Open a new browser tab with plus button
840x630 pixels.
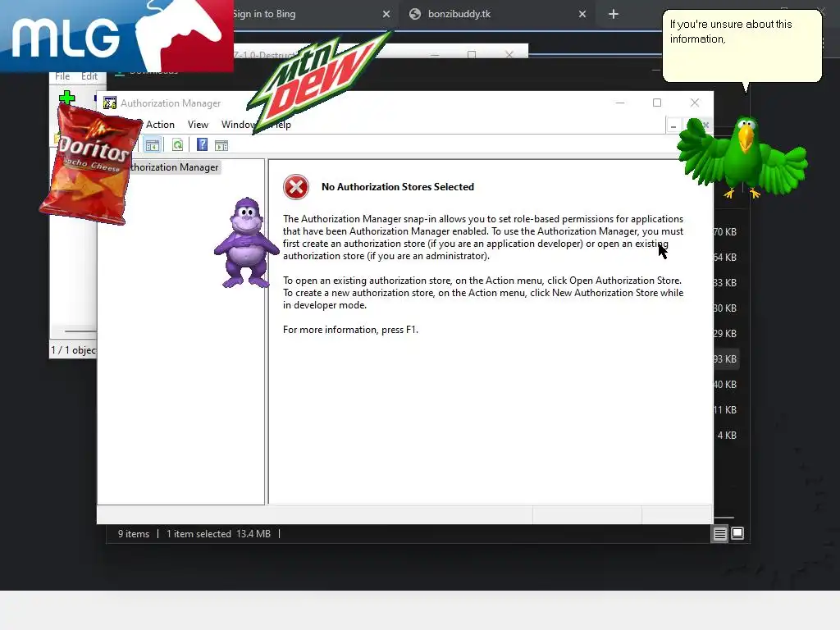tap(614, 14)
